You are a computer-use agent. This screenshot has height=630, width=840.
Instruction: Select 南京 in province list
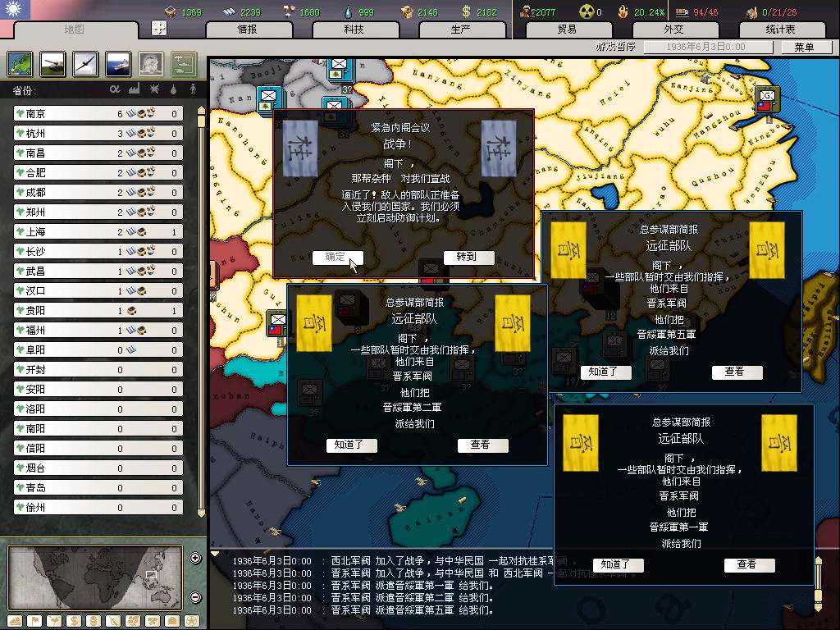tap(98, 113)
